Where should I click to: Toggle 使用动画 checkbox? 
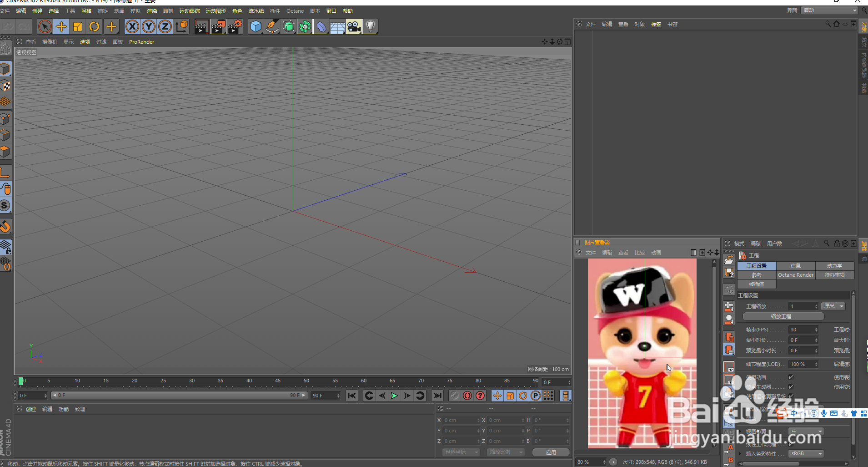point(791,377)
